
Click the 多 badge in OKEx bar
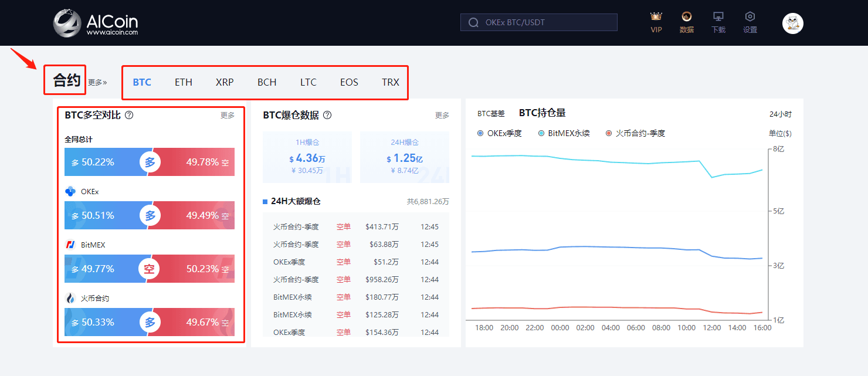[150, 216]
